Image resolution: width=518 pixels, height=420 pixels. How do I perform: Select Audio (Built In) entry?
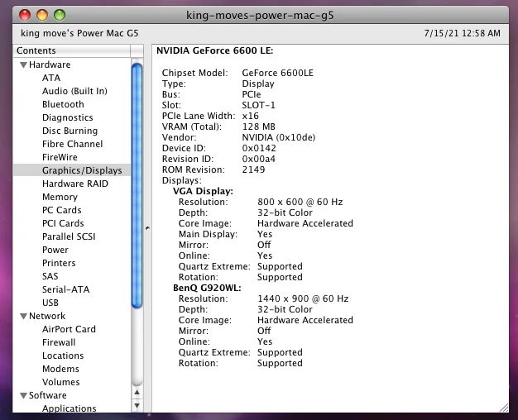coord(74,91)
